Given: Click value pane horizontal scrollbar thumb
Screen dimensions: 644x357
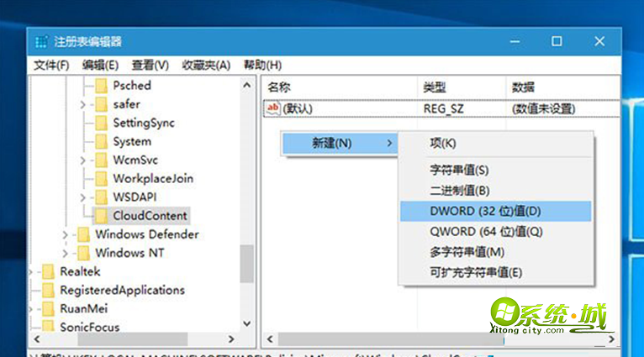Looking at the screenshot, I should pos(391,339).
